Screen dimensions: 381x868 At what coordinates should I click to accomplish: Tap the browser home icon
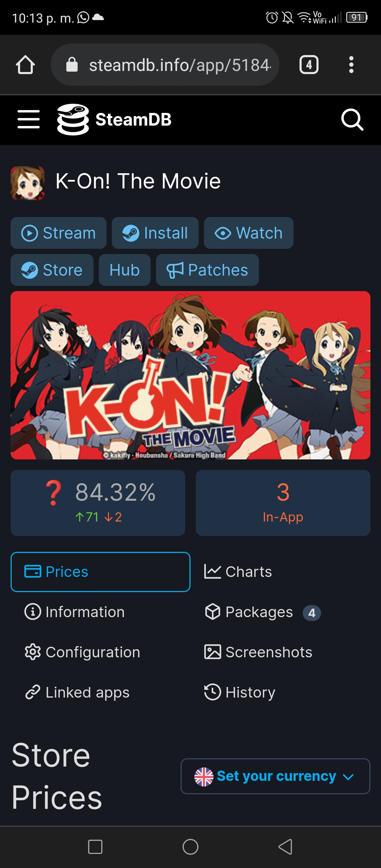point(25,65)
